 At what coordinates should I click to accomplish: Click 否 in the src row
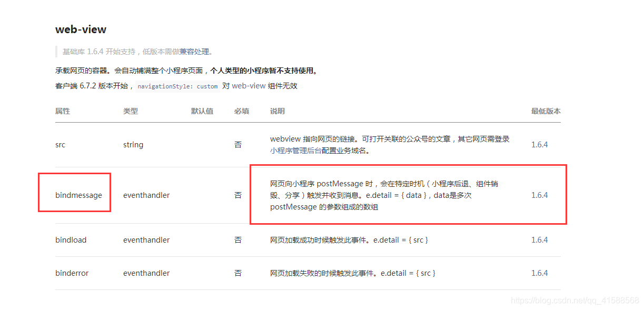pyautogui.click(x=238, y=145)
